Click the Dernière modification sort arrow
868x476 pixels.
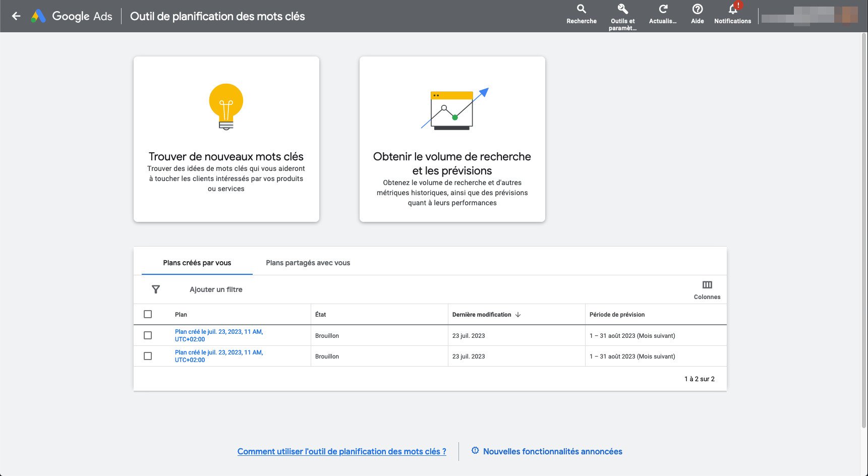[x=518, y=315]
